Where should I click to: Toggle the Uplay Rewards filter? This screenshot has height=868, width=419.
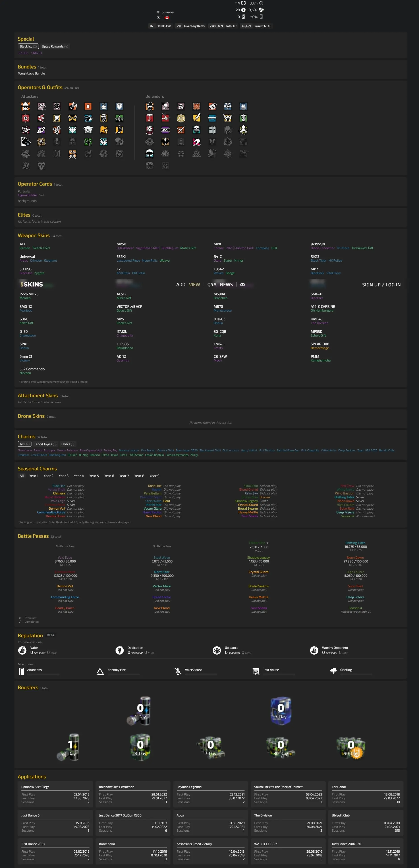pos(55,46)
